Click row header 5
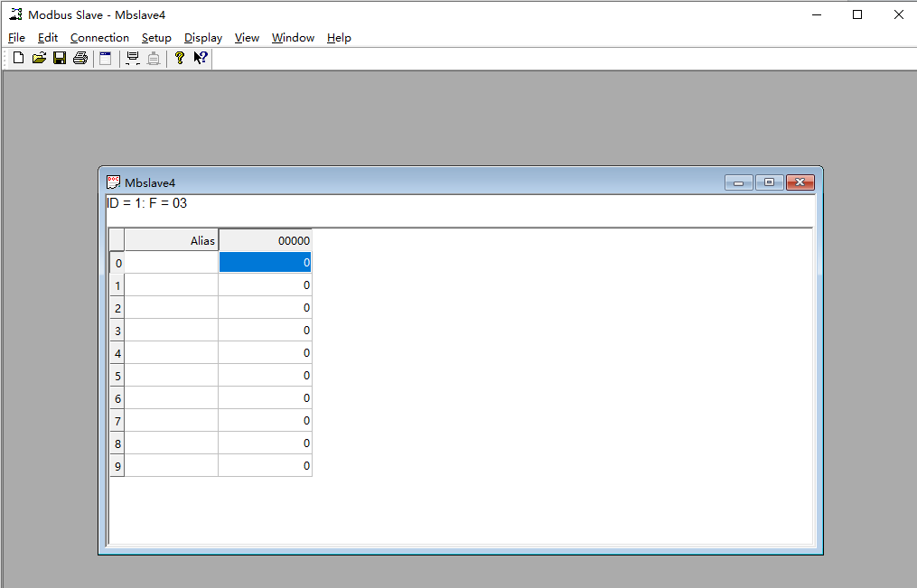917x588 pixels. click(x=117, y=375)
